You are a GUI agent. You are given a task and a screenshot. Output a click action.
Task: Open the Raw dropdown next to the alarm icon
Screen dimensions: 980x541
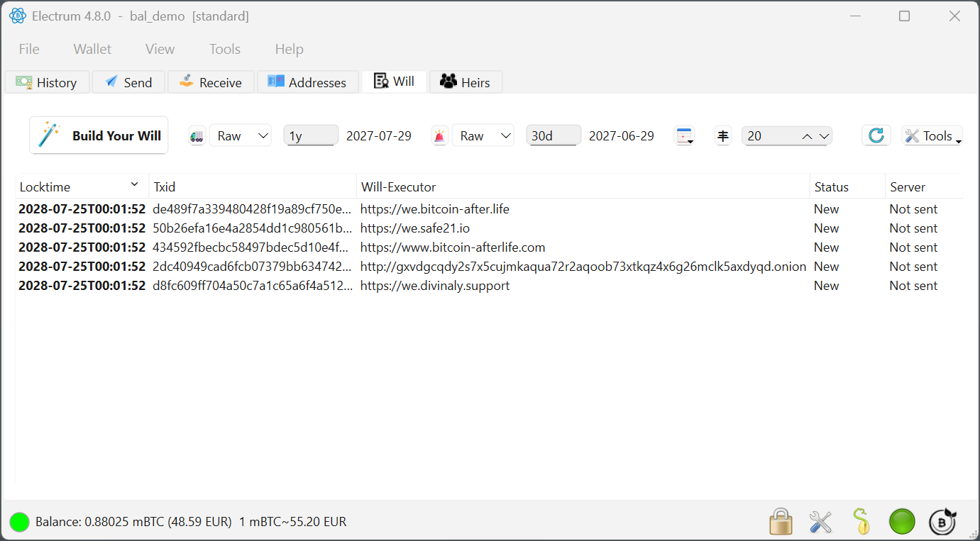(483, 136)
